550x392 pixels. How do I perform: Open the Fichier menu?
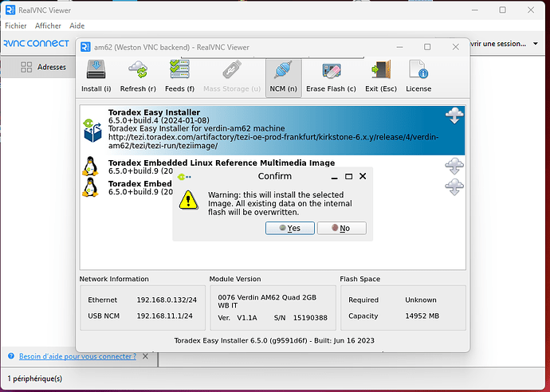tap(16, 25)
